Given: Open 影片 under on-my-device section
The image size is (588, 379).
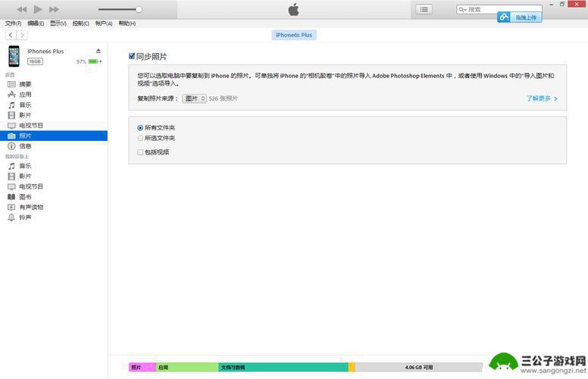Looking at the screenshot, I should pos(54,177).
